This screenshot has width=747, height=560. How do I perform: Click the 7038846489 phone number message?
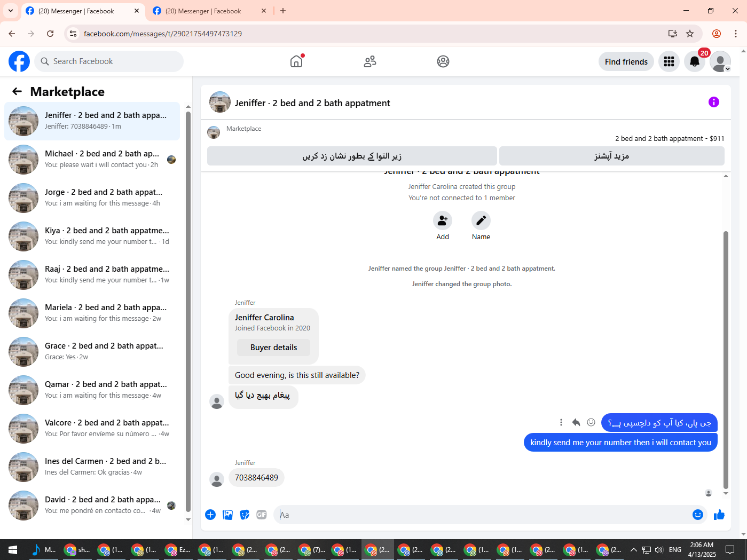coord(256,478)
